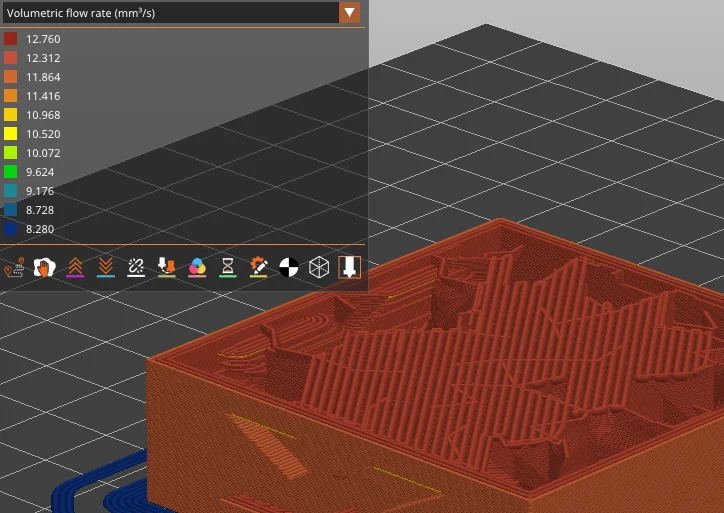
Task: Toggle custom G-code gear-and-pencil icon
Action: click(258, 267)
